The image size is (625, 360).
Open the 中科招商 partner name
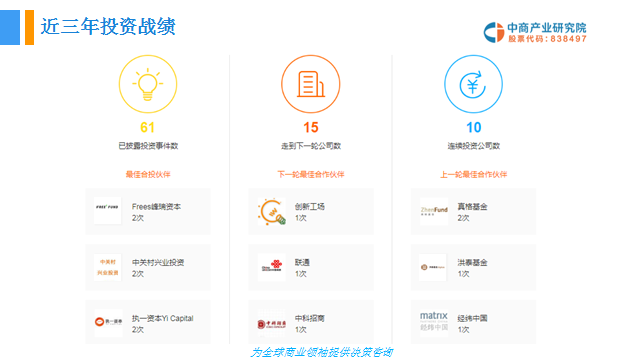pyautogui.click(x=310, y=318)
